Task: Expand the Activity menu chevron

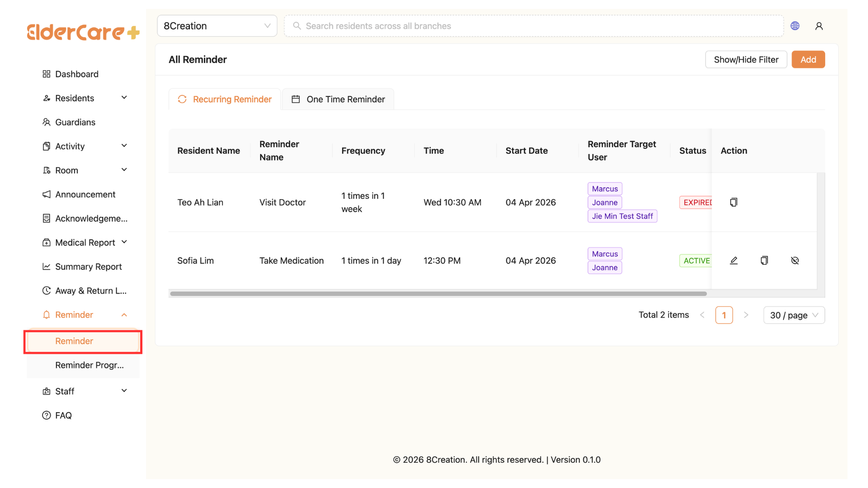Action: 124,145
